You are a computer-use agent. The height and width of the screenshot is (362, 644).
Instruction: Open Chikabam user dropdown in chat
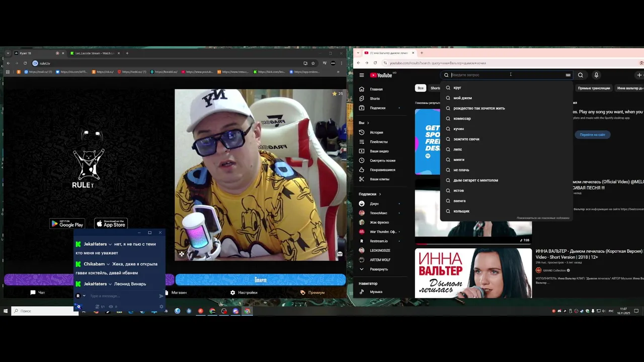click(x=108, y=264)
